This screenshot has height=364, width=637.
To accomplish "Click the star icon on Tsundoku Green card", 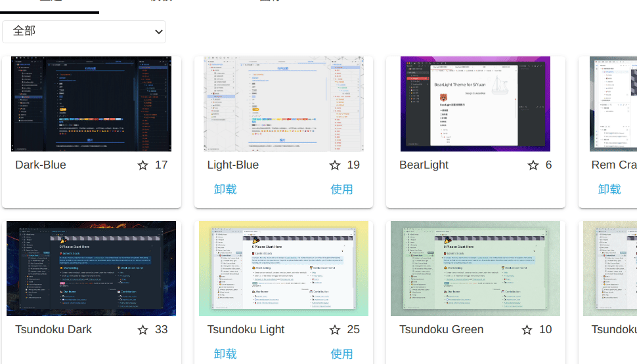I will click(x=527, y=330).
